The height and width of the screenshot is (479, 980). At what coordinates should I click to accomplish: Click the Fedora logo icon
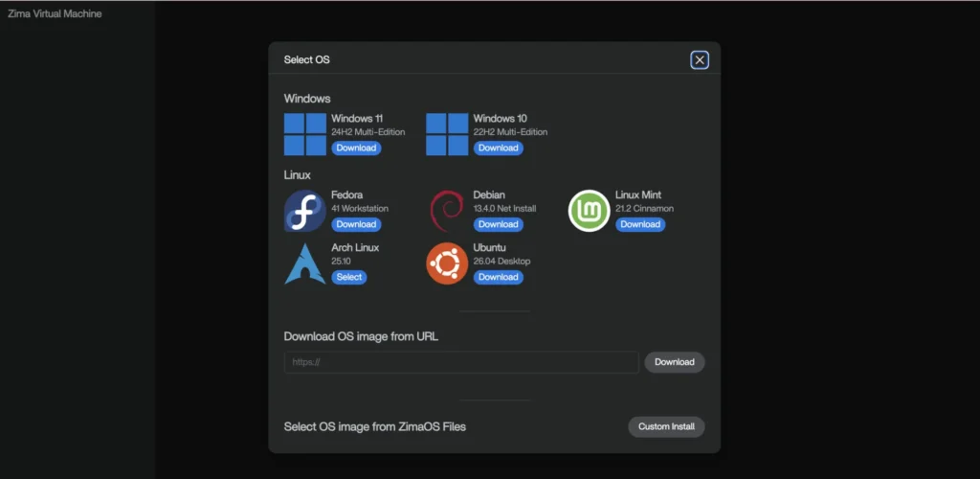(305, 211)
